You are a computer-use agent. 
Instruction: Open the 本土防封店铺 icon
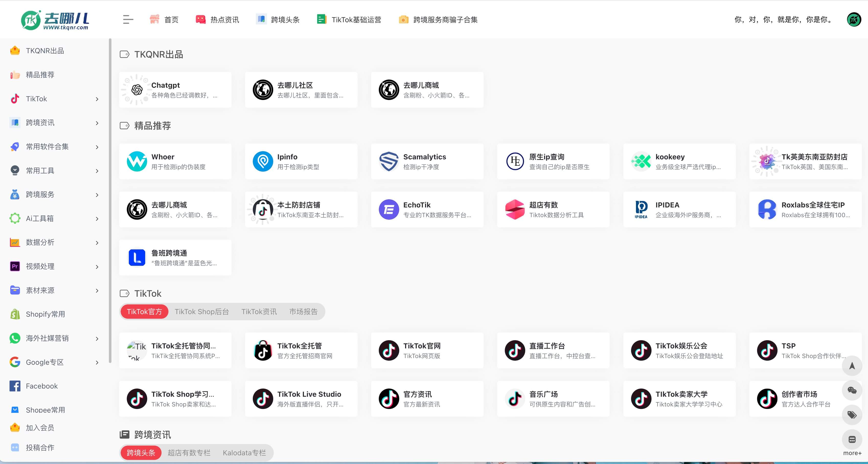click(x=263, y=209)
